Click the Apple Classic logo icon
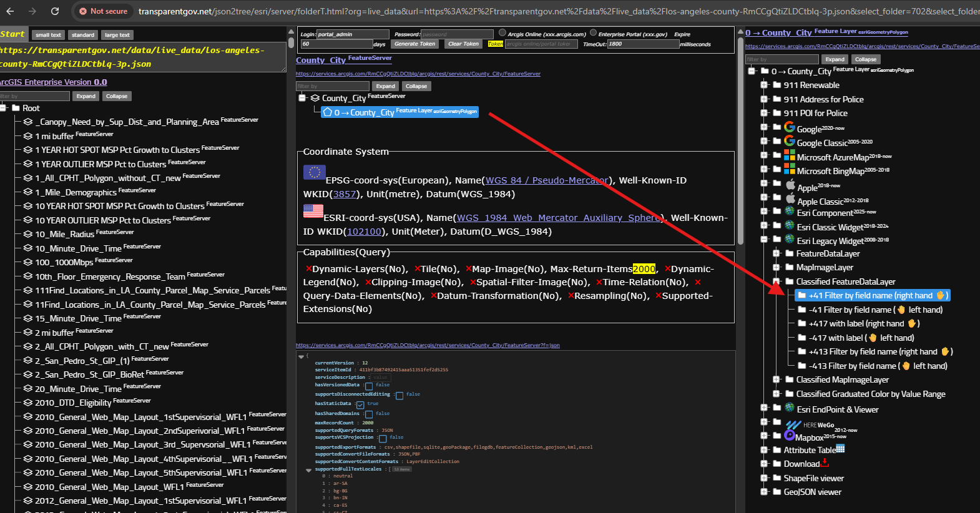 tap(790, 198)
